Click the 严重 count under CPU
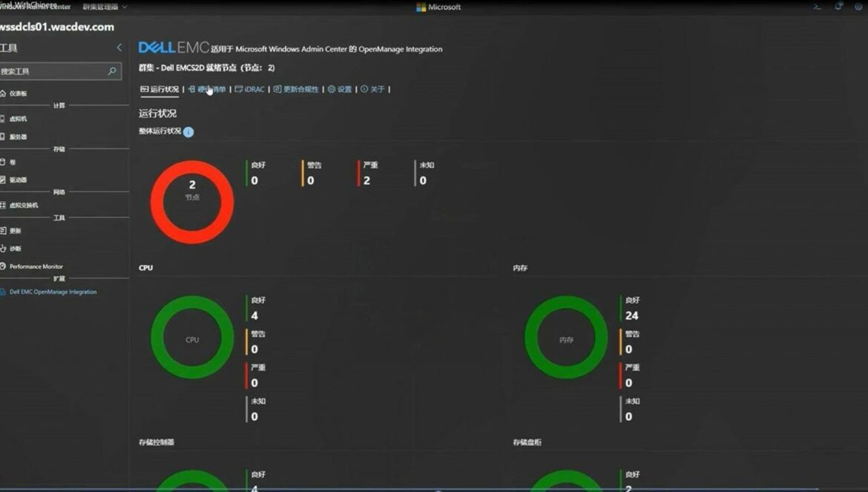Viewport: 868px width, 492px height. click(x=254, y=383)
